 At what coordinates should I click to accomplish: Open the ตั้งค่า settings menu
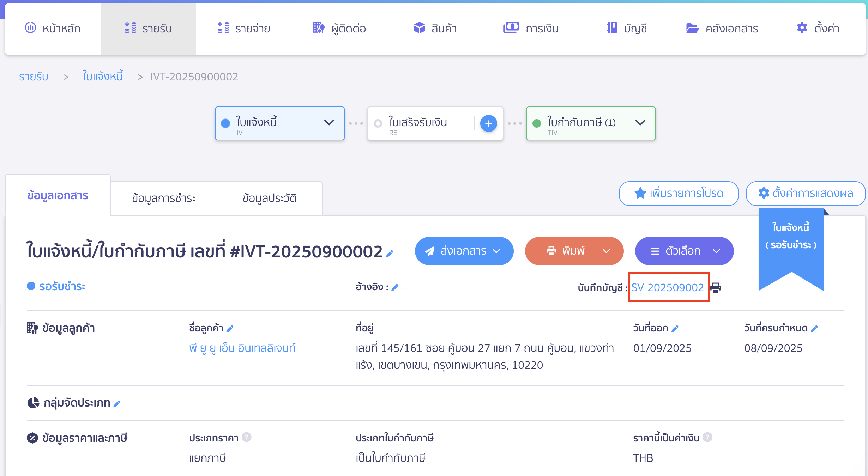818,28
